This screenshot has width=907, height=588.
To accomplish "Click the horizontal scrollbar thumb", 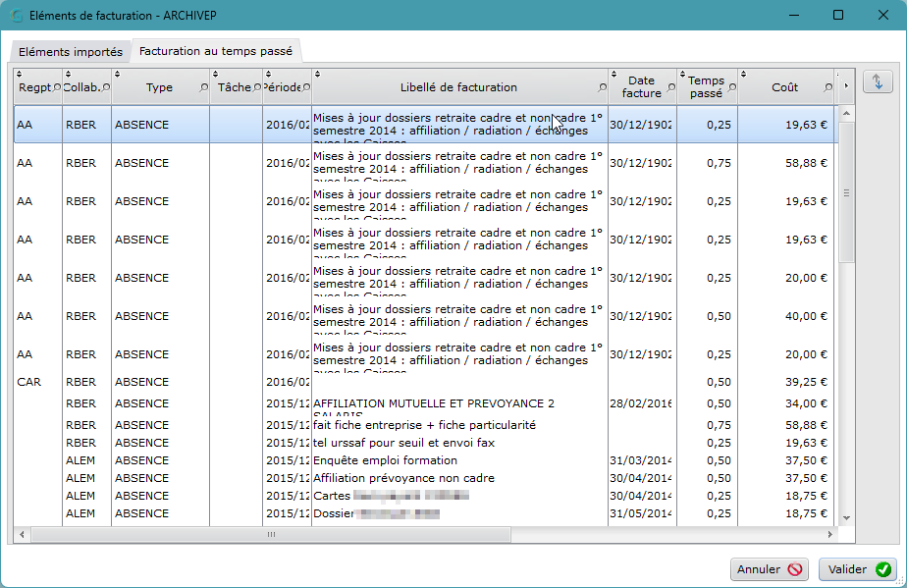I will point(271,535).
